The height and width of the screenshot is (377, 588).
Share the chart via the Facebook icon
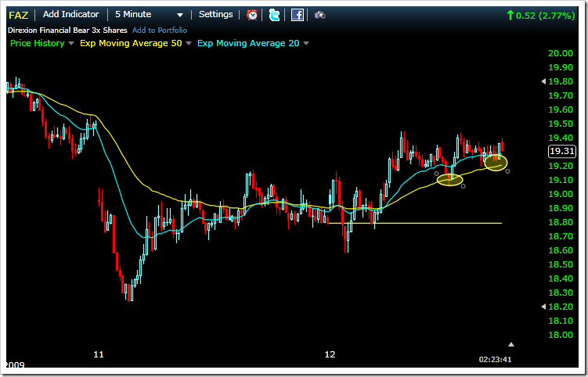tap(298, 15)
